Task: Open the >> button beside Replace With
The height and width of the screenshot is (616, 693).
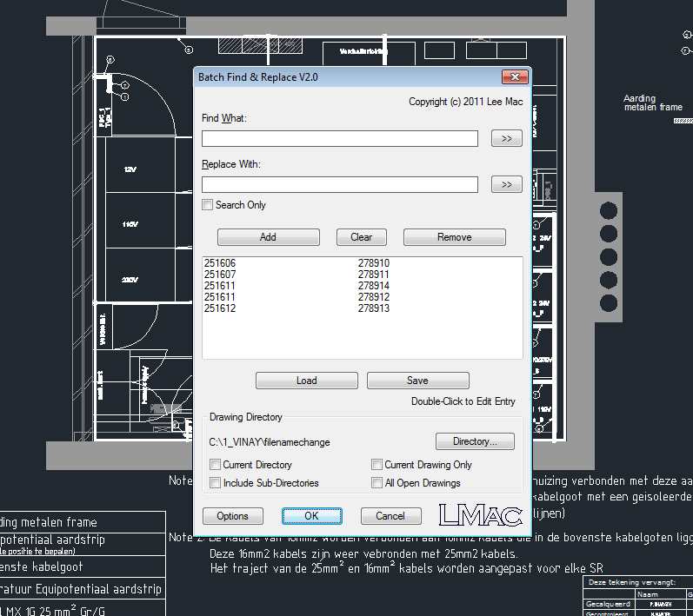Action: point(507,184)
